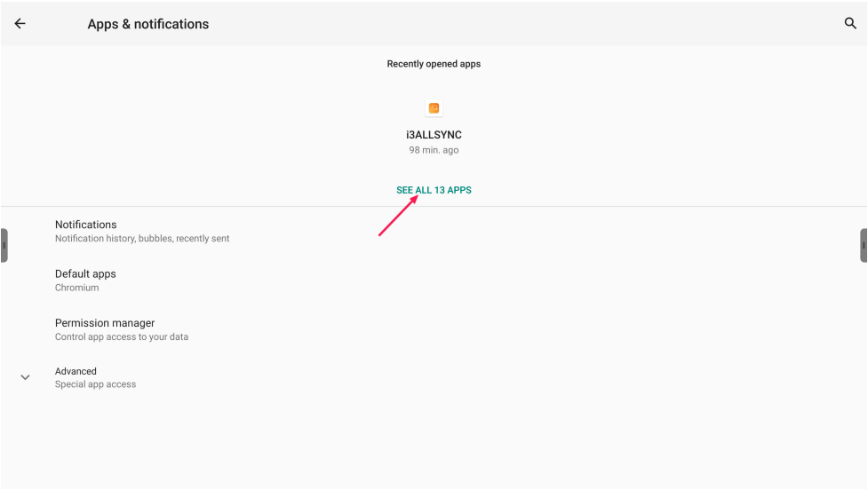Click the "Recently opened apps" heading
868x490 pixels.
pyautogui.click(x=434, y=64)
